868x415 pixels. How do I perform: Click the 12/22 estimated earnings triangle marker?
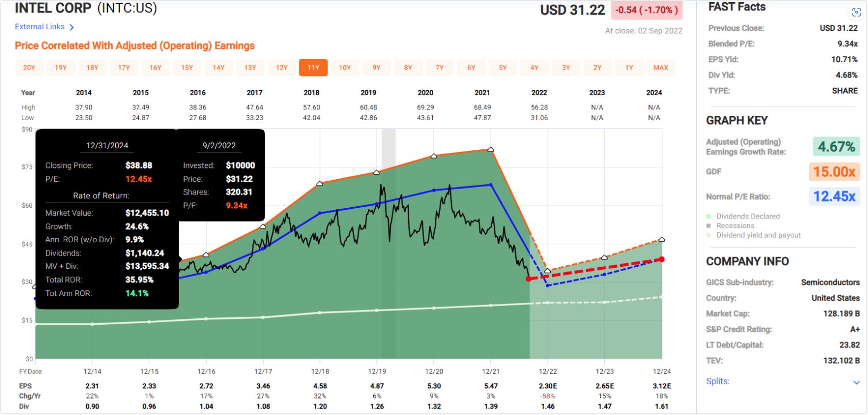[x=547, y=271]
